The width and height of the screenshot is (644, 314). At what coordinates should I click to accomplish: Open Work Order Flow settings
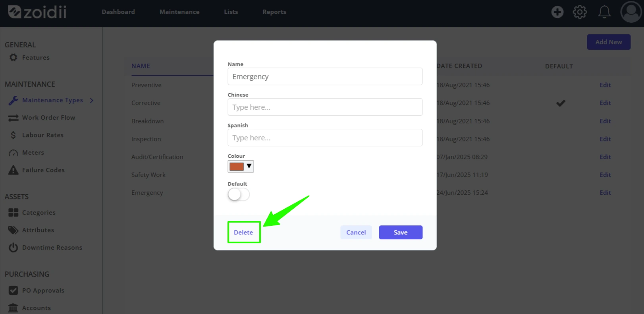pyautogui.click(x=49, y=118)
